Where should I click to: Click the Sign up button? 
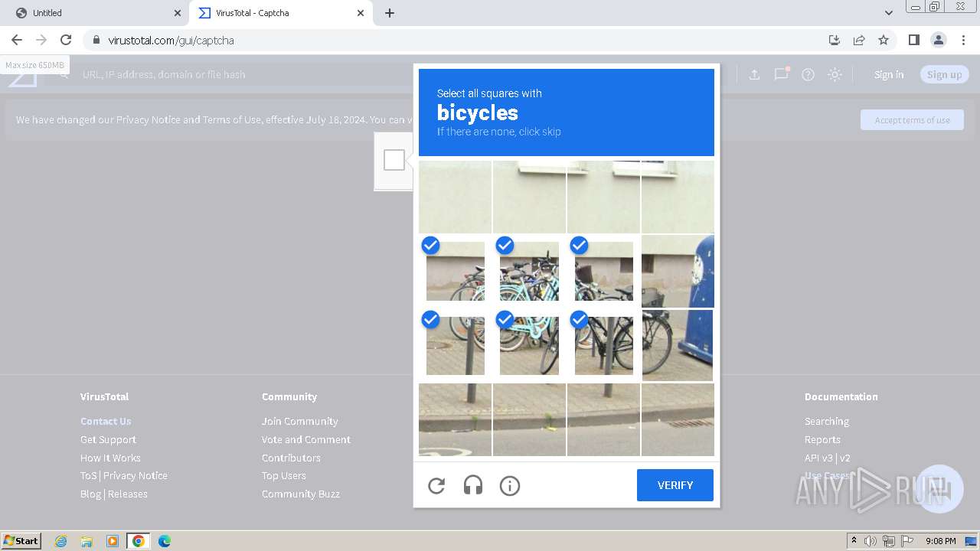click(945, 74)
